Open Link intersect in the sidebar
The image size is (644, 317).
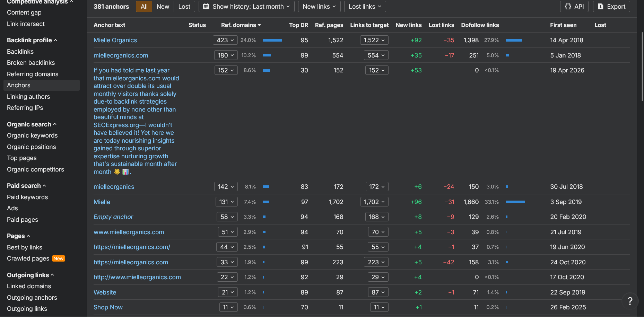[26, 24]
